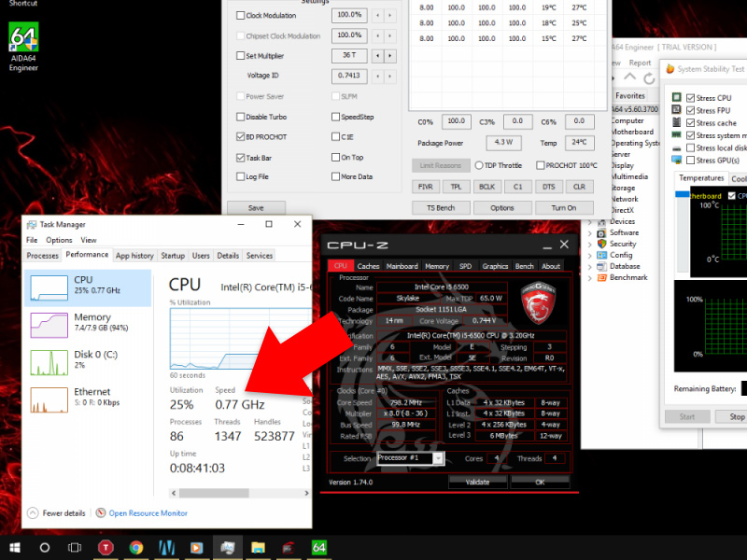Click the TS Bench button
The width and height of the screenshot is (747, 560).
[x=441, y=208]
